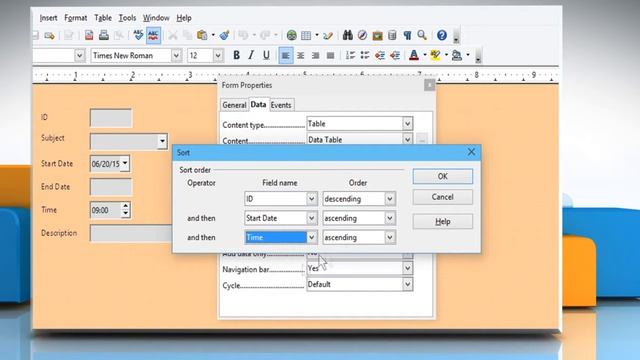Viewport: 640px width, 360px height.
Task: Select Centered alignment icon
Action: click(x=300, y=55)
